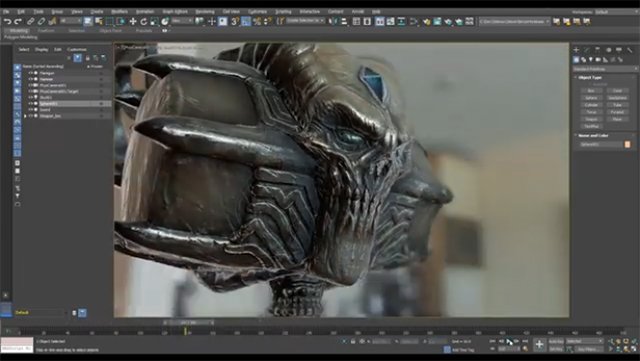Open the project path dropdown
Screen dimensions: 640x361
pyautogui.click(x=515, y=21)
